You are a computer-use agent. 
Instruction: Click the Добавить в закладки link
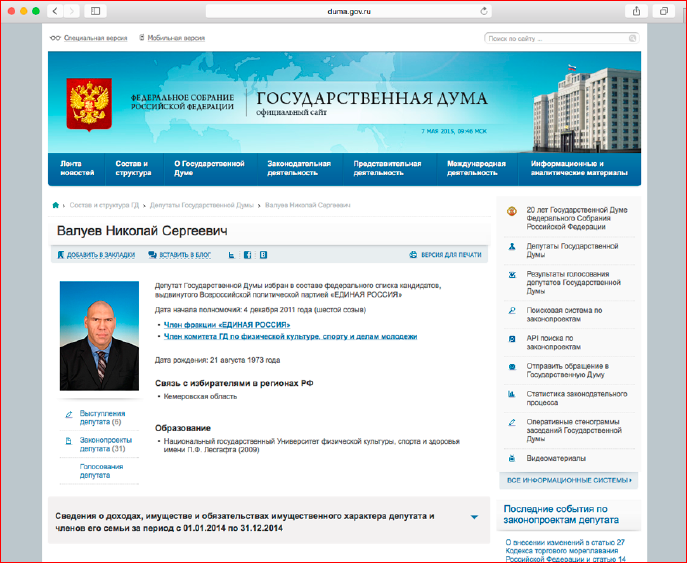pyautogui.click(x=101, y=255)
